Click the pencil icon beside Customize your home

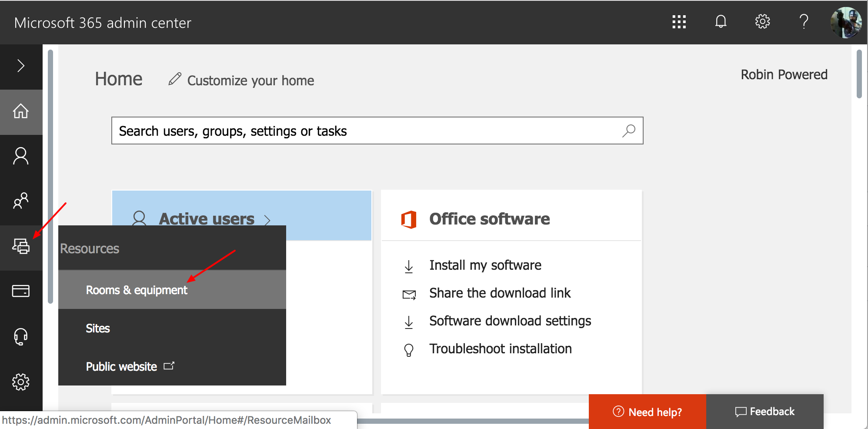point(175,79)
